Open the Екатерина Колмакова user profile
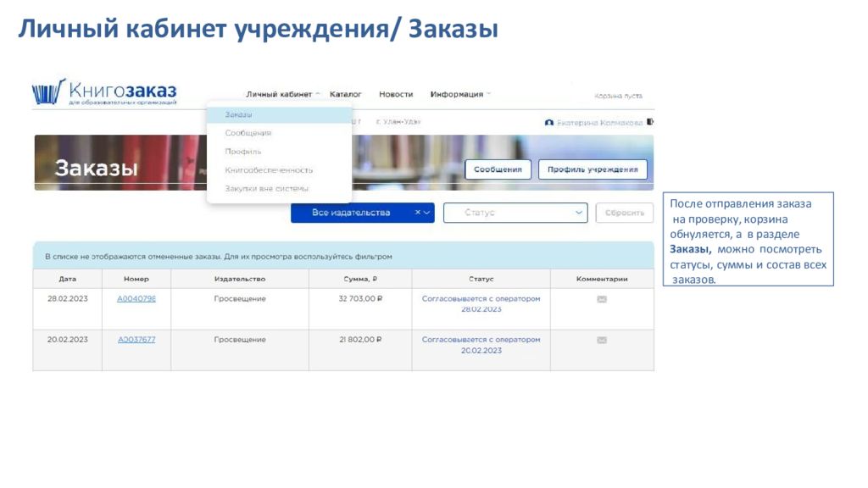The width and height of the screenshot is (868, 488). pos(599,122)
